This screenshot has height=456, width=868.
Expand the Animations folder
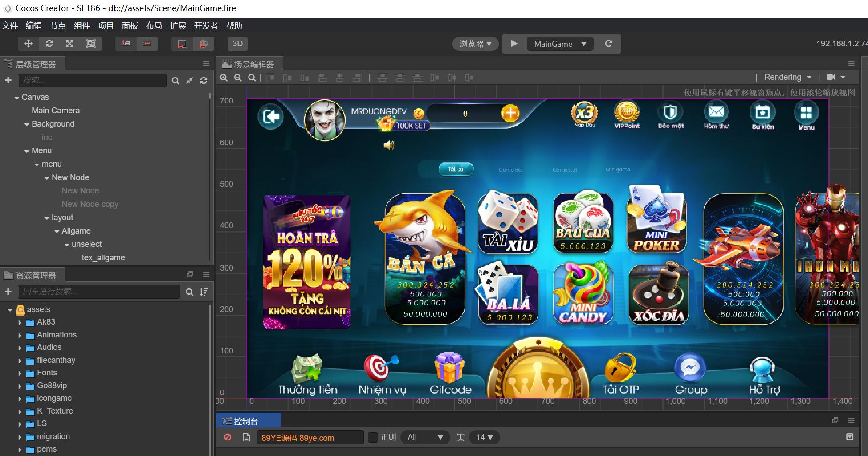[x=20, y=335]
